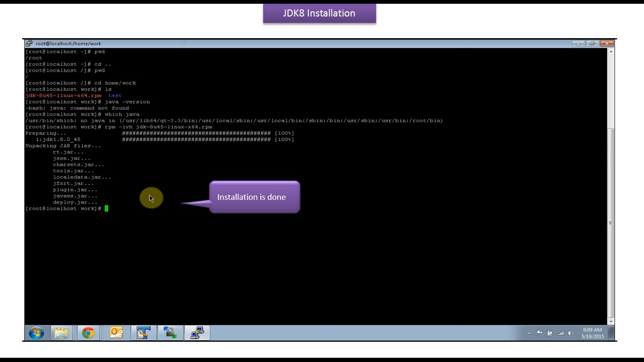
Task: Open Google Chrome from the taskbar
Action: [88, 333]
